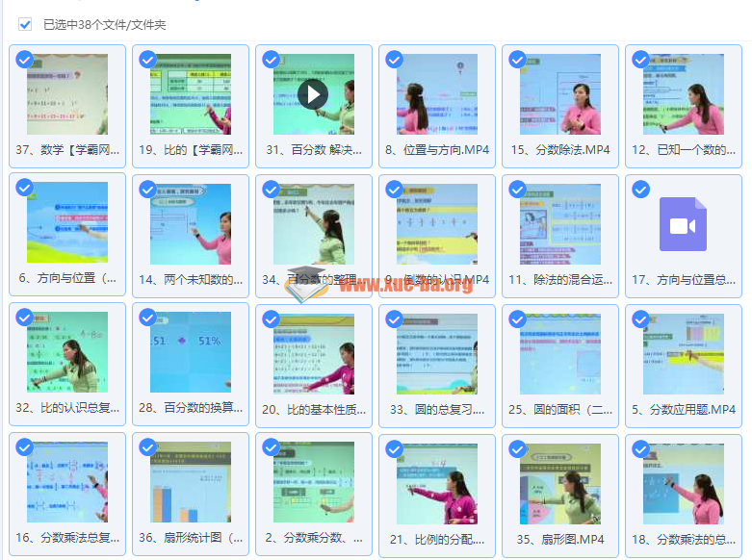Screen dimensions: 752x560
Task: Toggle the checkmark on 28、百分数的换算 file
Action: [148, 318]
